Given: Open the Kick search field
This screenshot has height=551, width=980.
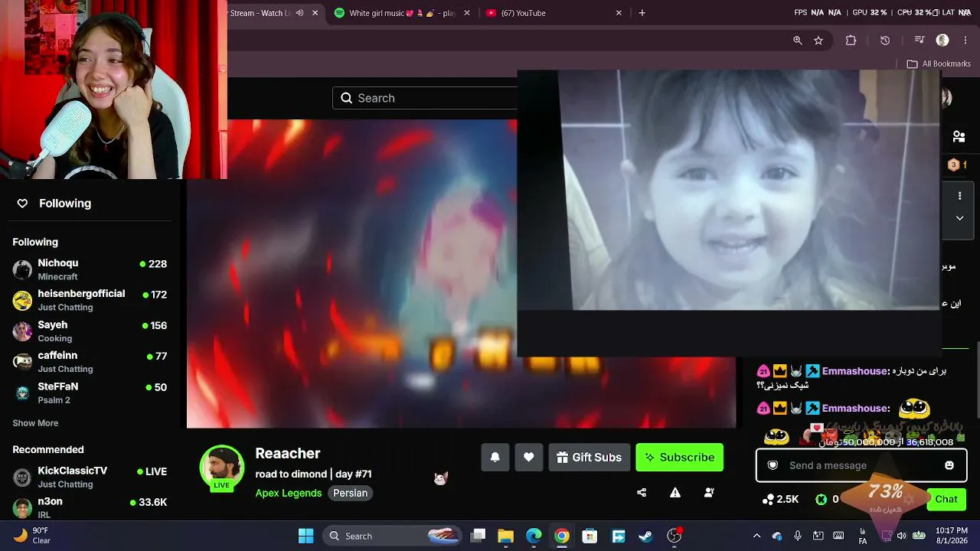Looking at the screenshot, I should click(425, 98).
